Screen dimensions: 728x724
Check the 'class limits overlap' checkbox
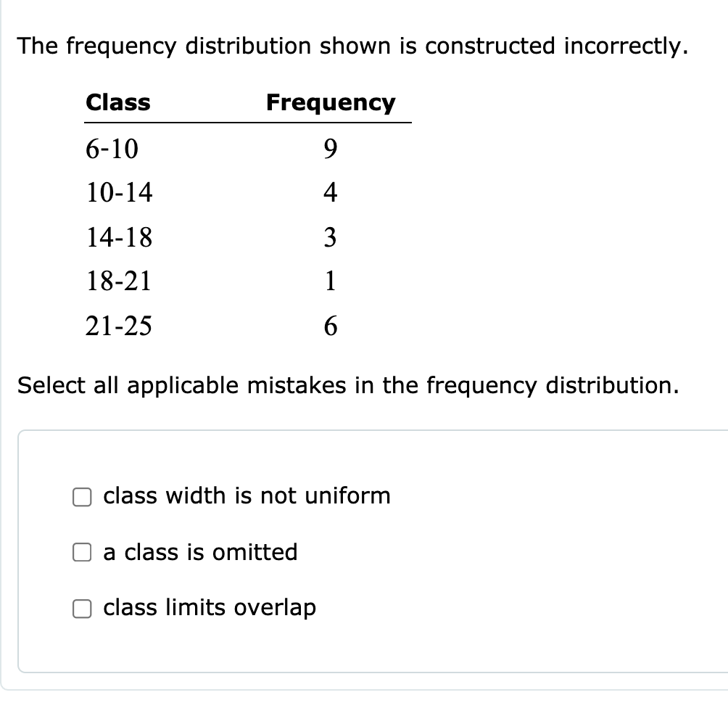82,608
